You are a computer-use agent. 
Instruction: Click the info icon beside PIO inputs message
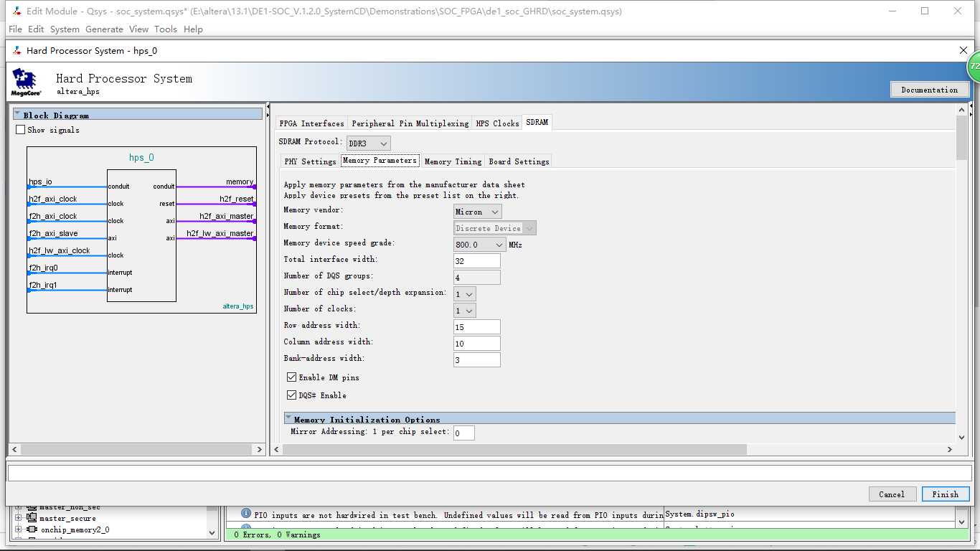[x=246, y=514]
